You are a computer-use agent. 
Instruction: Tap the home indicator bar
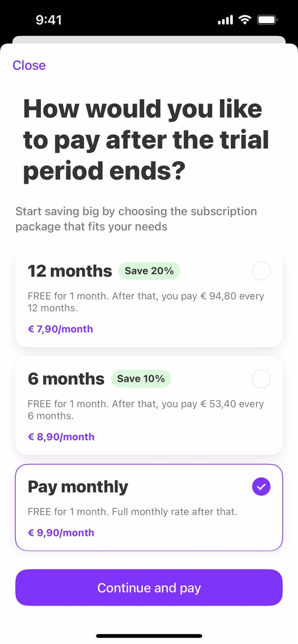[149, 636]
